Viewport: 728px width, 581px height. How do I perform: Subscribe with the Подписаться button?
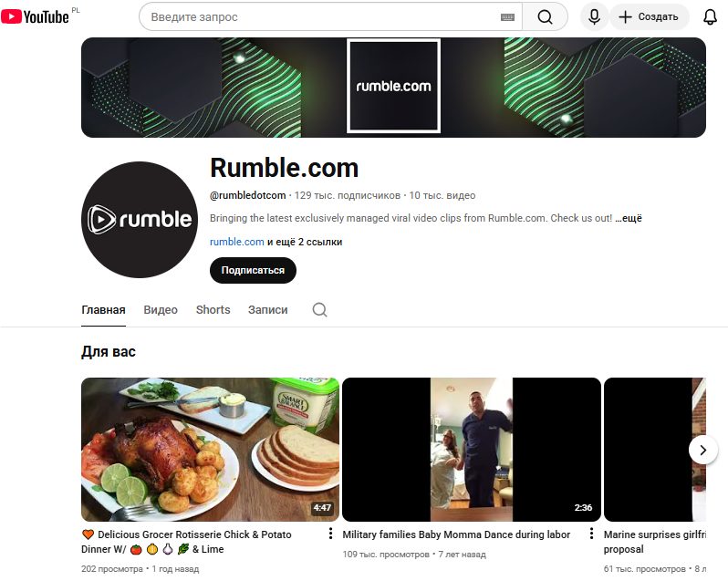pyautogui.click(x=253, y=270)
